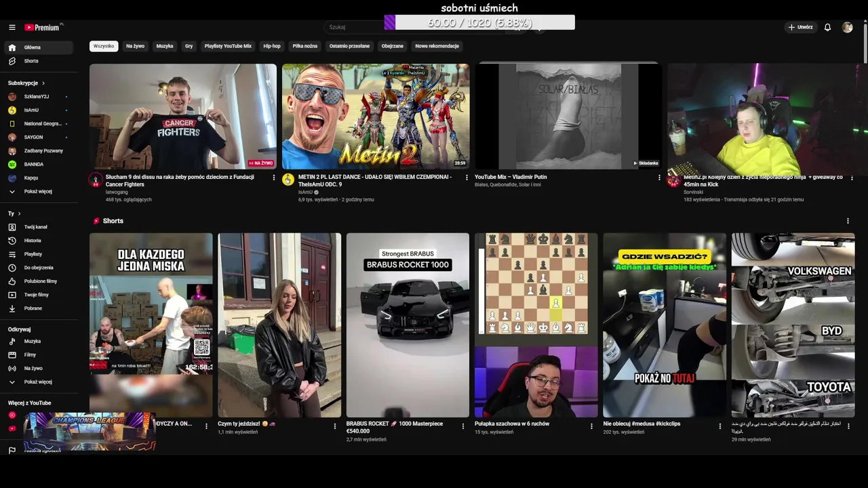Open Twój kanał in sidebar
Screen dimensions: 868x488
[38, 227]
